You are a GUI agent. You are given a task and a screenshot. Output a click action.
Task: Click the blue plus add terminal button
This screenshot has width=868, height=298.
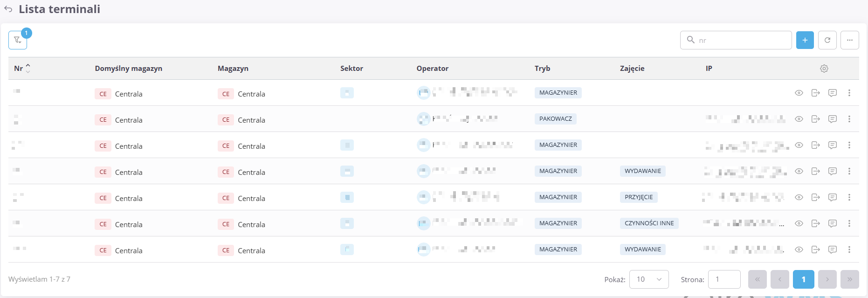pyautogui.click(x=805, y=40)
